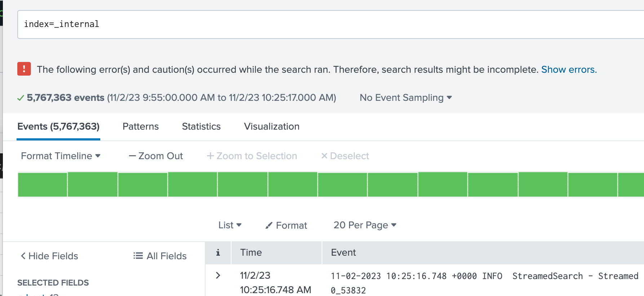The width and height of the screenshot is (644, 296).
Task: Open the Visualization tab
Action: pos(272,126)
